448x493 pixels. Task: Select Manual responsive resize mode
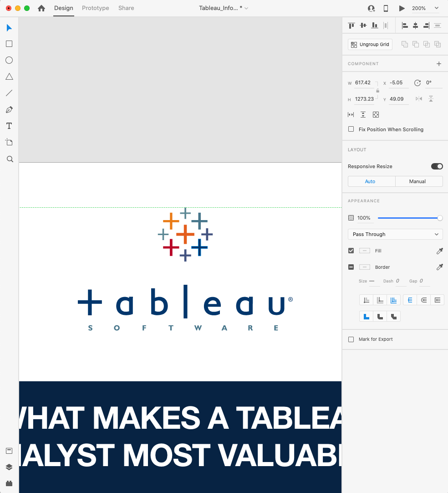[x=419, y=181]
